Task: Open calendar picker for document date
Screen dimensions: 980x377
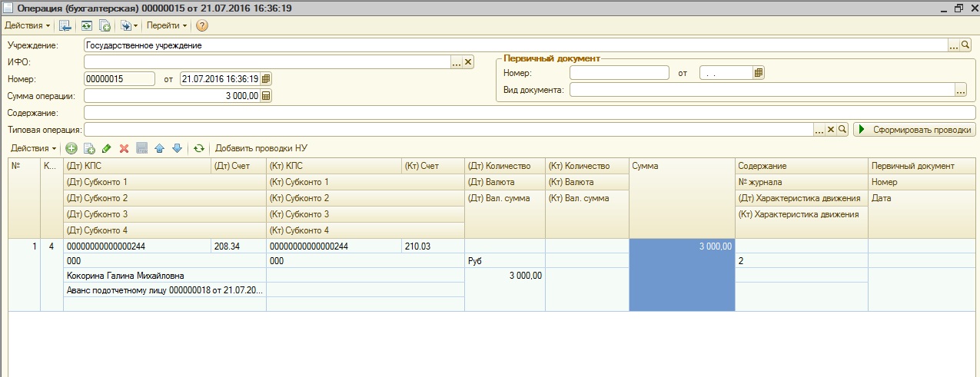Action: [x=267, y=78]
